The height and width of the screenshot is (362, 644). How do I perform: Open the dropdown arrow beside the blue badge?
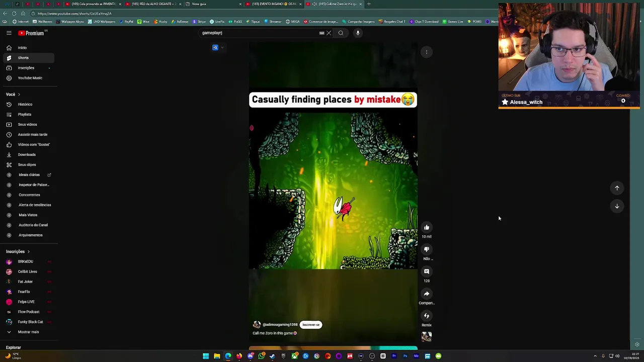222,48
